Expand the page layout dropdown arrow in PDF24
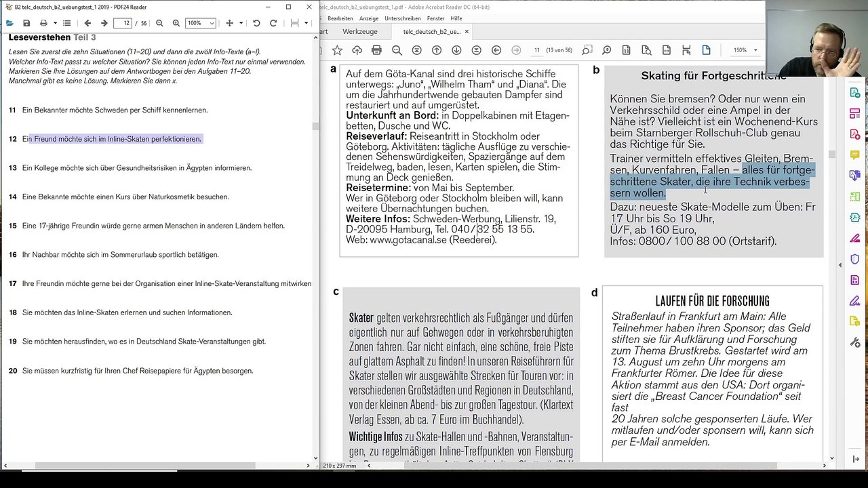 point(306,23)
